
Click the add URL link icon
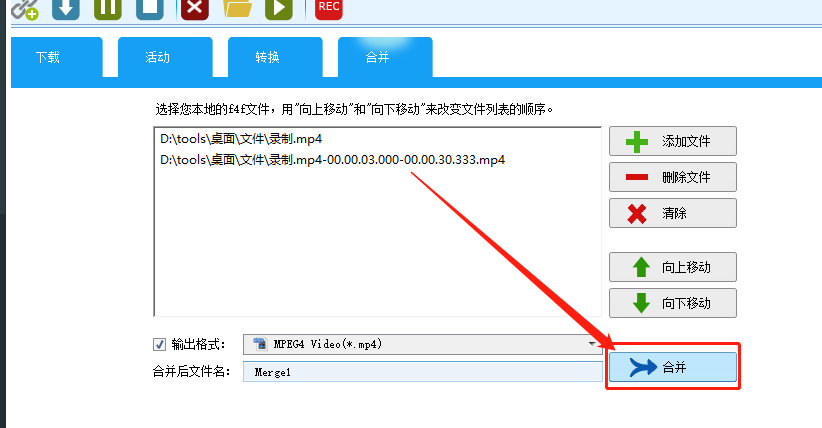(25, 9)
